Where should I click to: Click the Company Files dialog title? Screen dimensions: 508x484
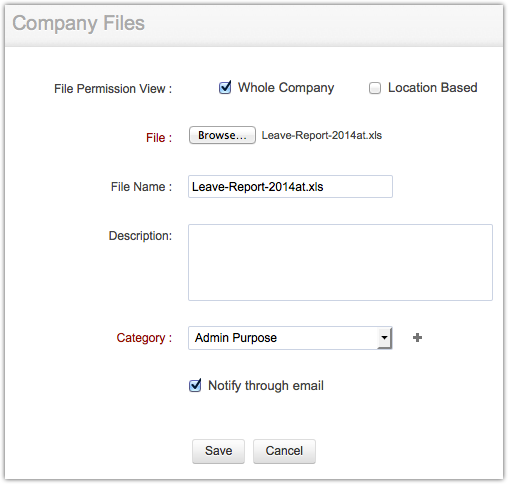click(79, 23)
